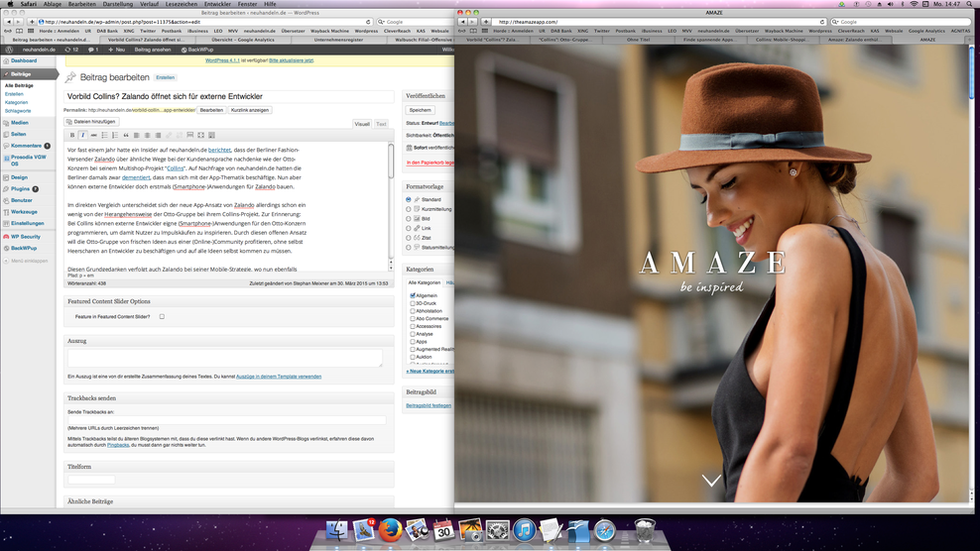Insert a bulleted list in the editor

(x=104, y=135)
